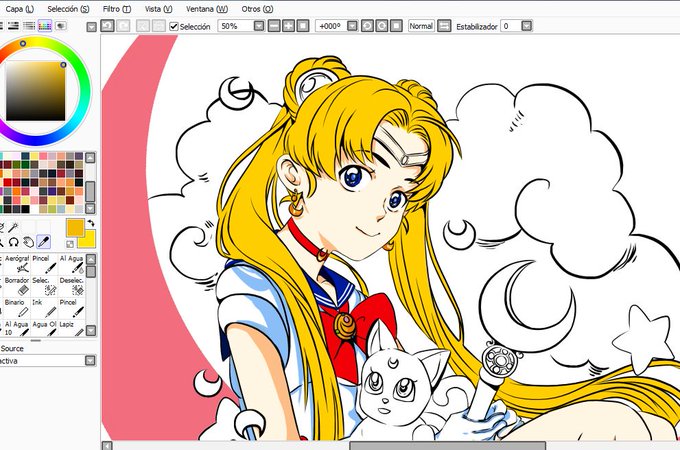Image resolution: width=680 pixels, height=450 pixels.
Task: Select the Al Agua watercolor tool
Action: pyautogui.click(x=71, y=264)
